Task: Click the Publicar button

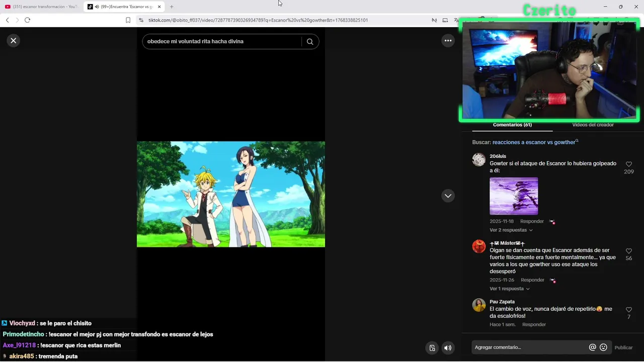Action: (x=623, y=347)
